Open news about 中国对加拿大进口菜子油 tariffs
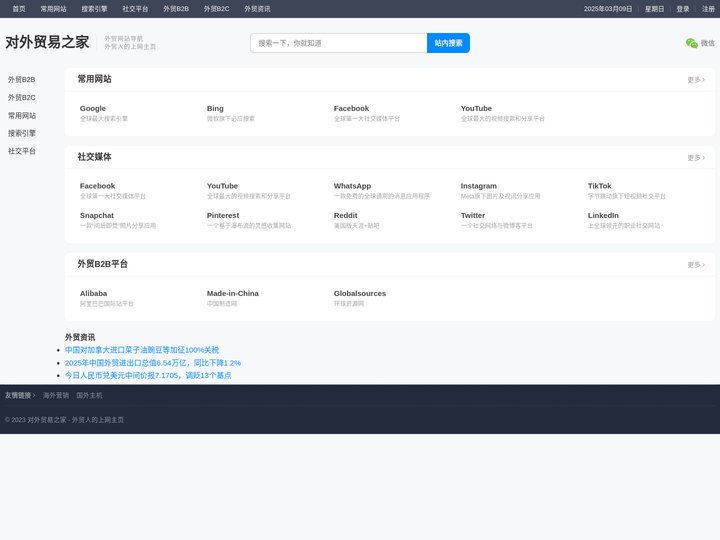The image size is (720, 540). [142, 350]
